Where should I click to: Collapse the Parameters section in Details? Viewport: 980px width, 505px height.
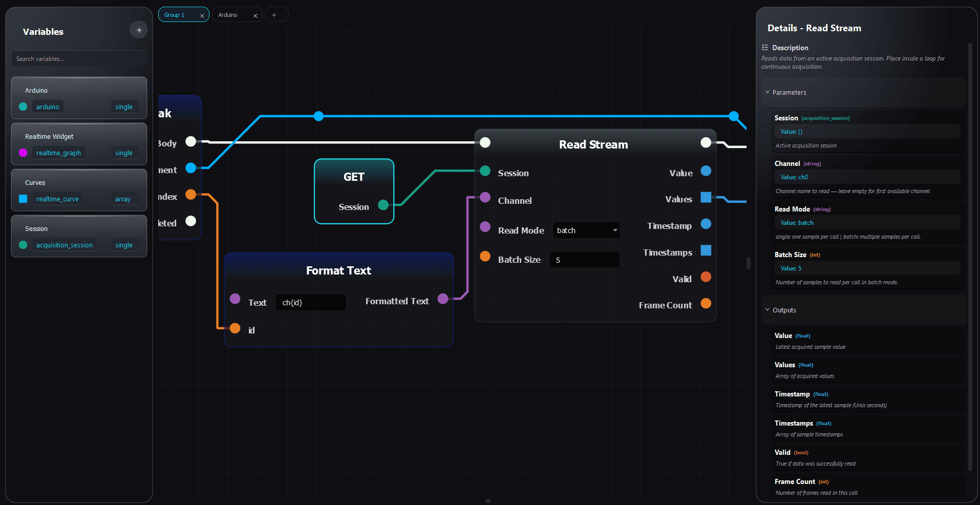click(767, 92)
